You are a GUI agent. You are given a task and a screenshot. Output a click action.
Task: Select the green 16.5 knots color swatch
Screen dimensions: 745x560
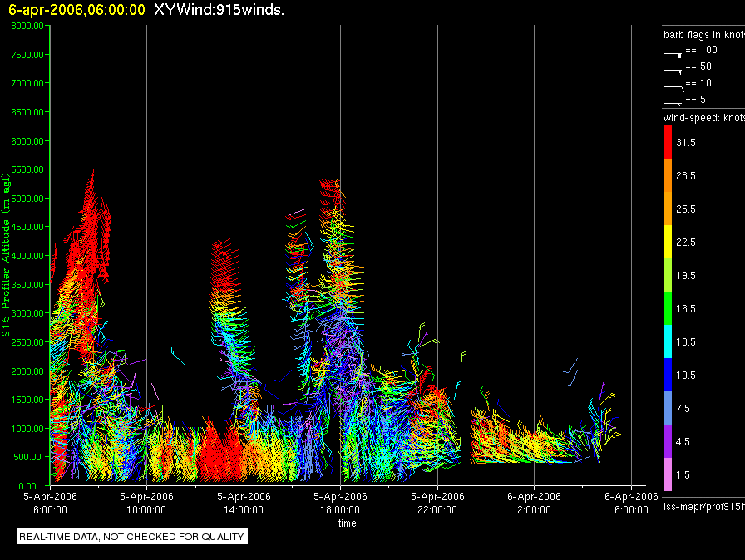point(667,308)
